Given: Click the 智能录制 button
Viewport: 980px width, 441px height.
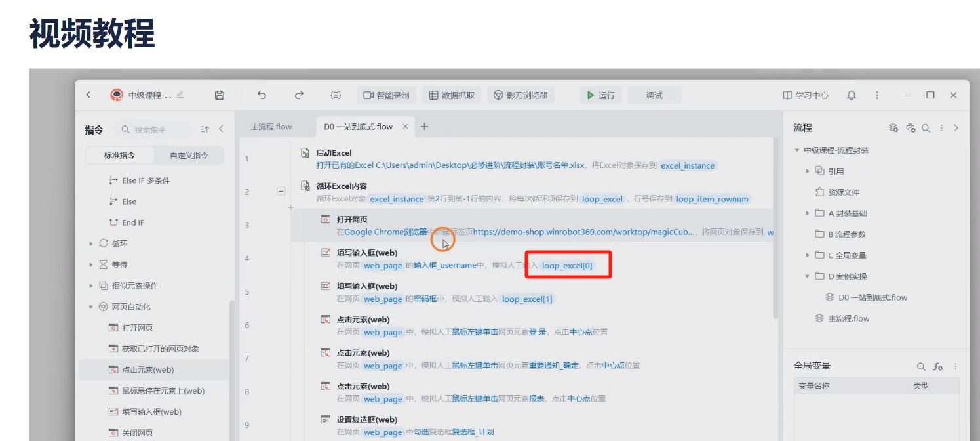Looking at the screenshot, I should point(386,95).
